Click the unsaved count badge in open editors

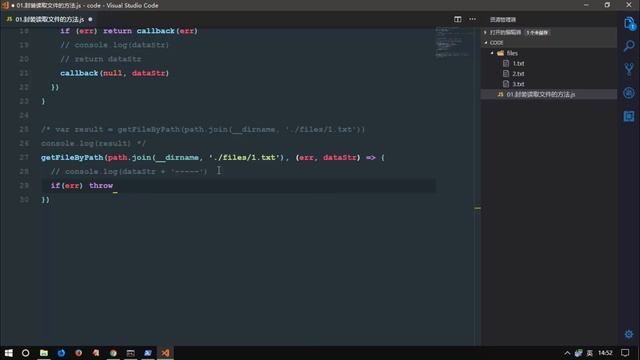click(537, 32)
